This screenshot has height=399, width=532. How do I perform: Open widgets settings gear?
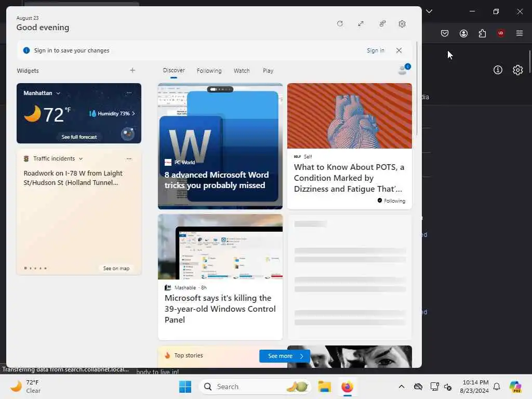pos(402,24)
